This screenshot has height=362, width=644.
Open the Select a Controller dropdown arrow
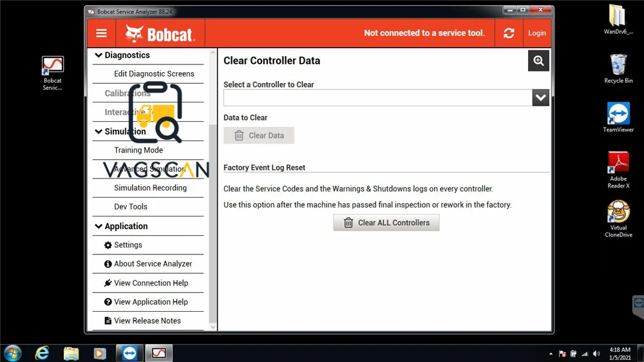tap(540, 98)
